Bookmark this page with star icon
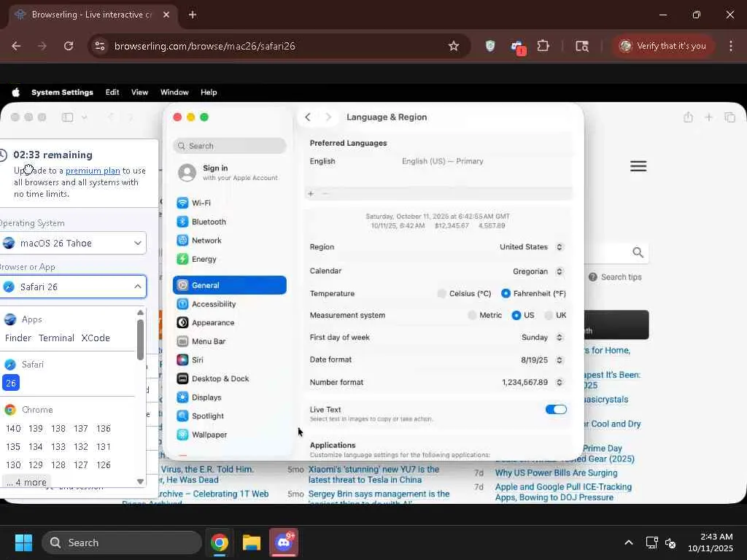Screen dimensions: 747x560 click(x=454, y=46)
